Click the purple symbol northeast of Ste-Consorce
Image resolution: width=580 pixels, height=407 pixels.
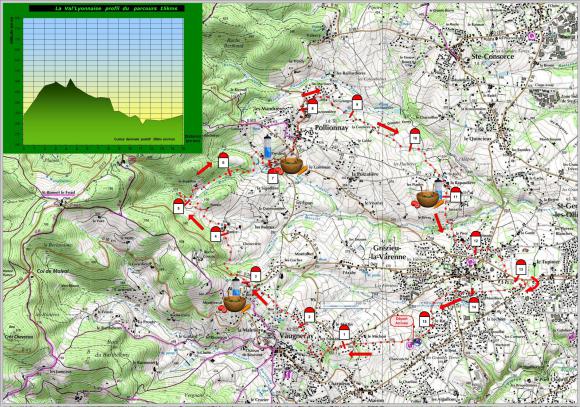[532, 36]
